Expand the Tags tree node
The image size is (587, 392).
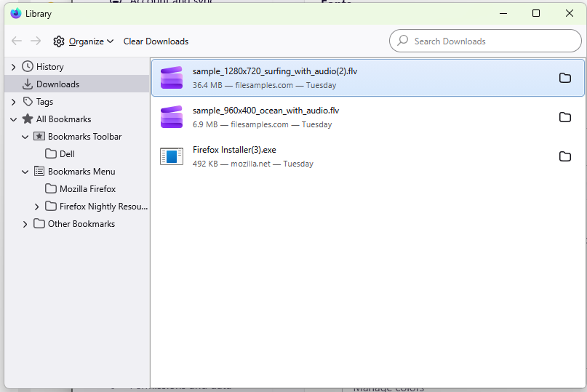[14, 102]
